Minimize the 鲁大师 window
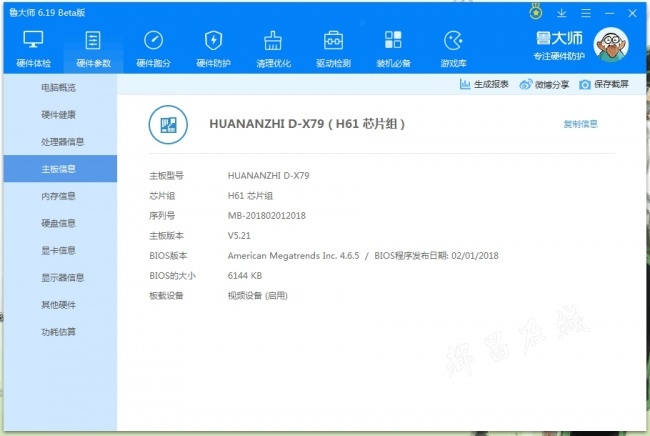Screen dimensions: 650x436 [609, 13]
